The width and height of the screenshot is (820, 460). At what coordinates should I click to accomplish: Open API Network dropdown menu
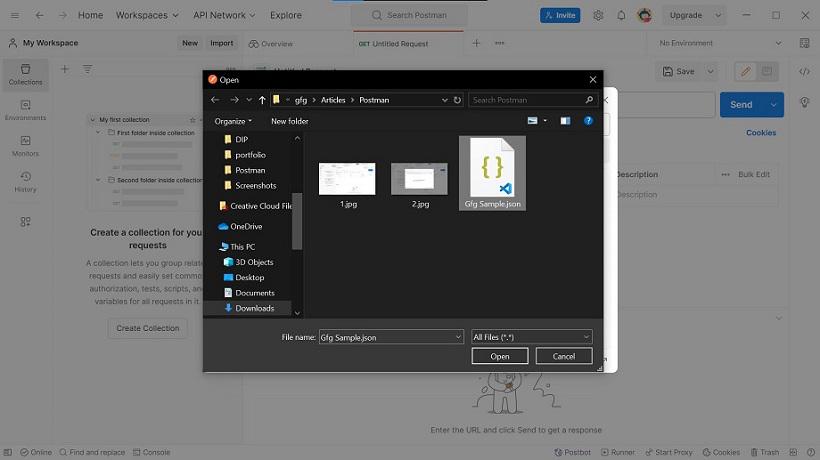click(x=224, y=16)
